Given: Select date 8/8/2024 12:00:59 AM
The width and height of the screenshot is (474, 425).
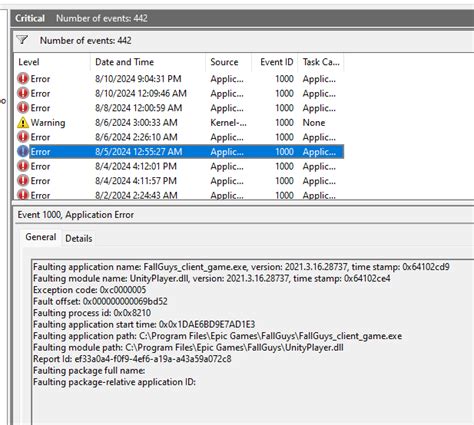Looking at the screenshot, I should click(138, 108).
